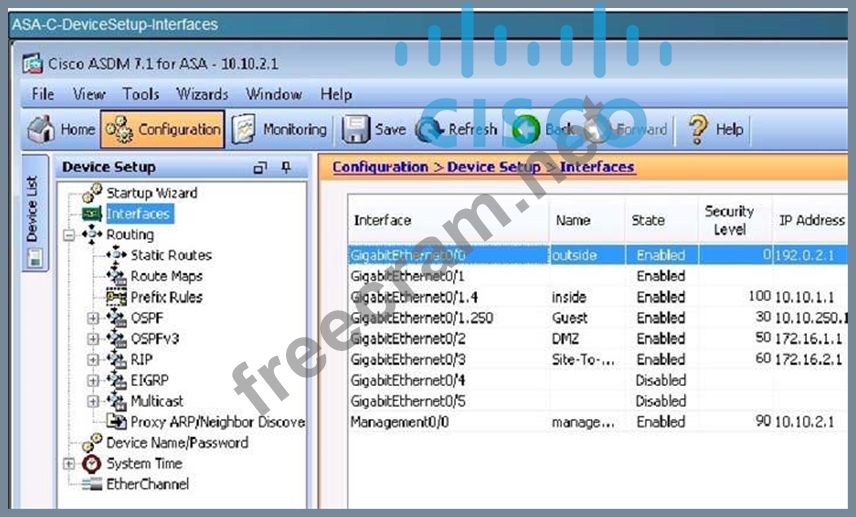856x517 pixels.
Task: Open Device Name/Password settings
Action: point(176,442)
